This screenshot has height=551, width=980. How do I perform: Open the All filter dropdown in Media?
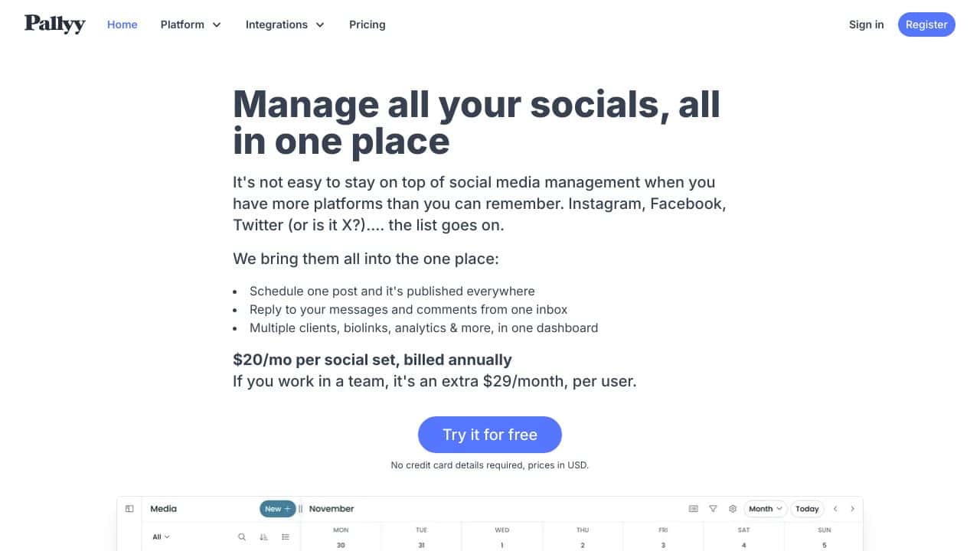tap(161, 537)
